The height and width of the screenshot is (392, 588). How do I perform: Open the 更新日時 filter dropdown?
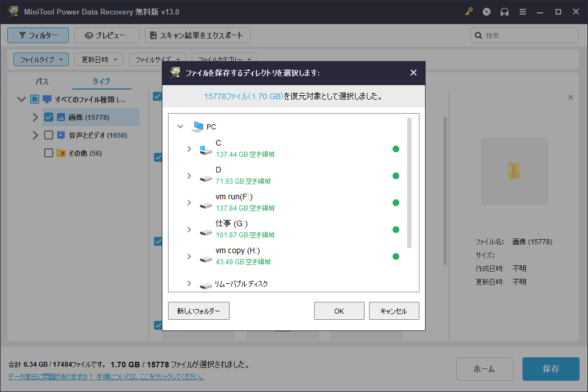point(99,59)
